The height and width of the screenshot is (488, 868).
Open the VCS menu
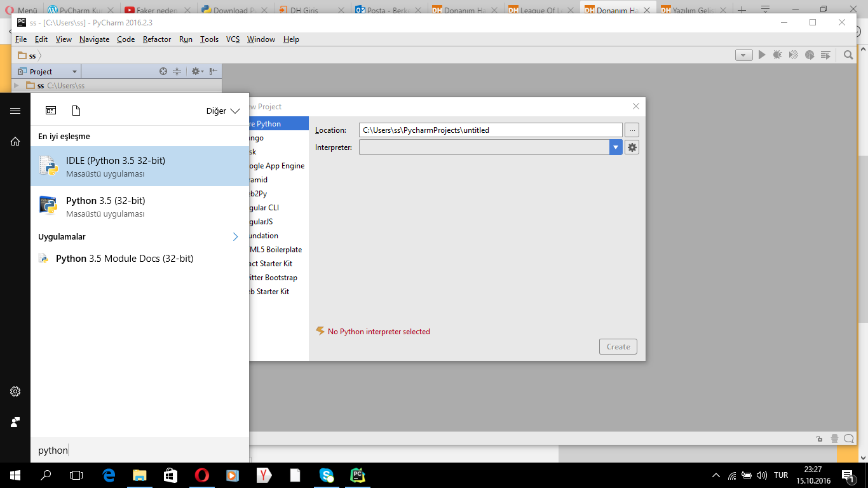233,39
